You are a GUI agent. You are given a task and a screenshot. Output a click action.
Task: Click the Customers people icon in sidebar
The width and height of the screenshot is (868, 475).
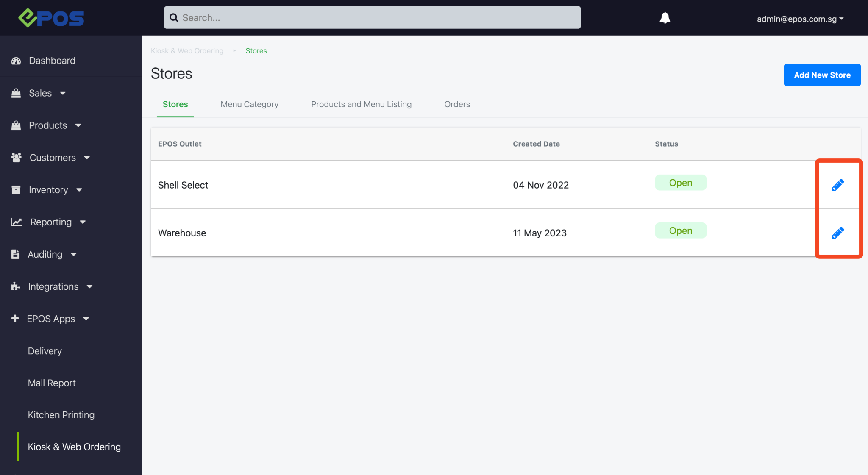(16, 157)
